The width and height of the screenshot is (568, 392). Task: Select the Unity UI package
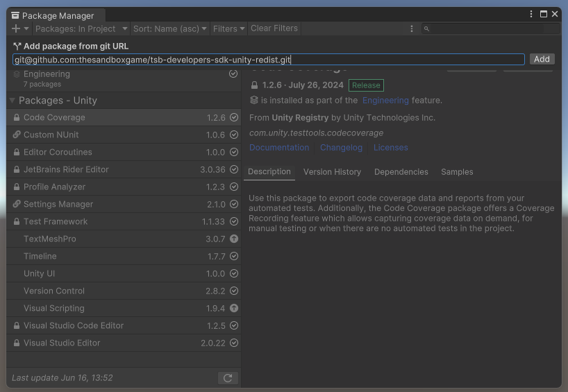124,274
